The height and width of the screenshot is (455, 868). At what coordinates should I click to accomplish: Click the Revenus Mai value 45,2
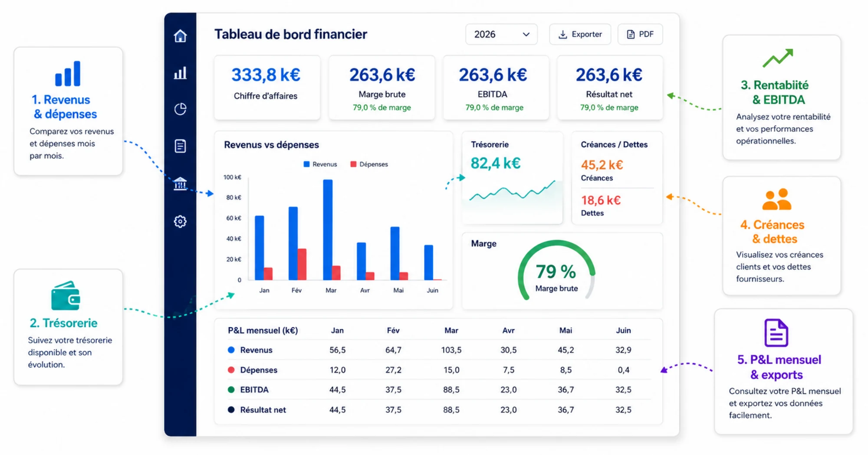click(x=566, y=350)
